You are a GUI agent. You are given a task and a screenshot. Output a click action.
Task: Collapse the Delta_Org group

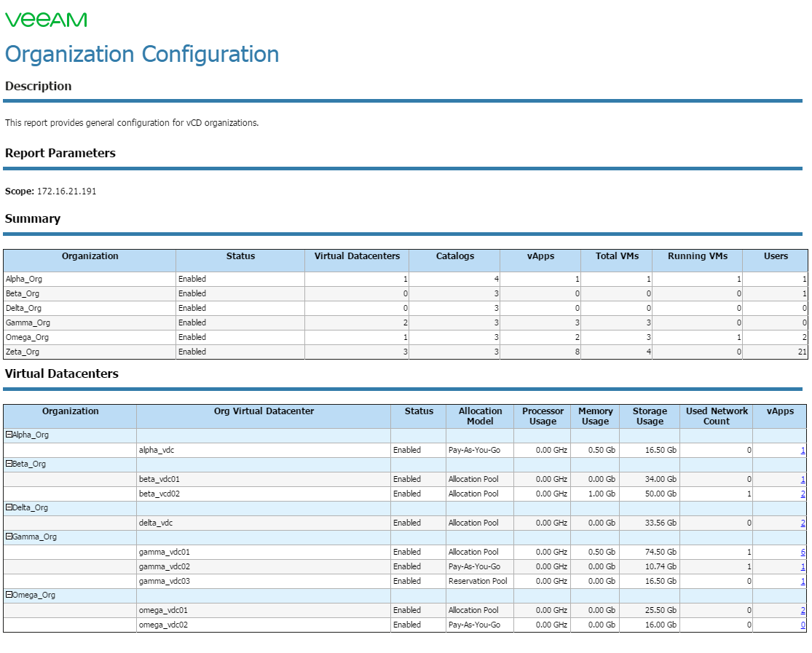coord(9,507)
